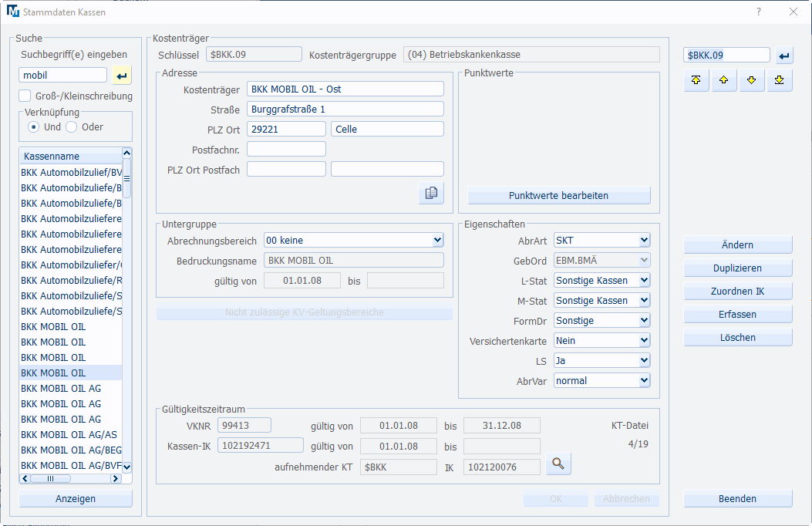Viewport: 812px width, 526px height.
Task: Click the magnifier icon next to IK 102120076
Action: [558, 464]
